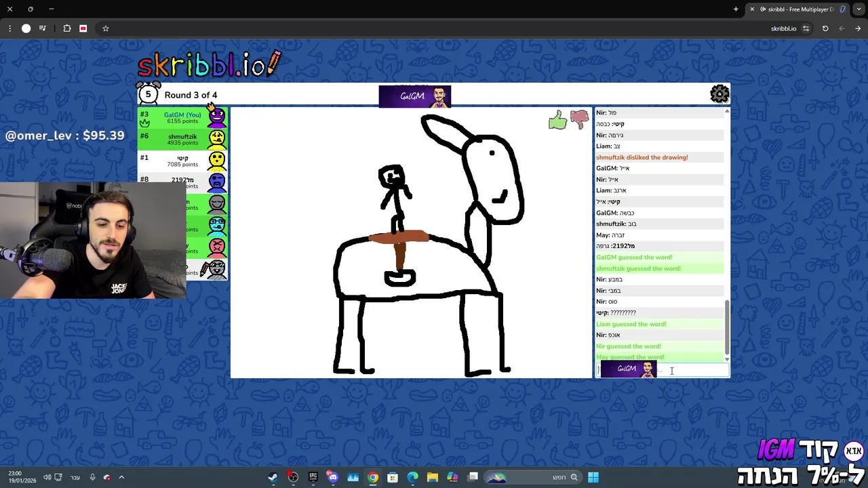Screen dimensions: 868x488
Task: Open the Windows Start menu
Action: coord(593,477)
